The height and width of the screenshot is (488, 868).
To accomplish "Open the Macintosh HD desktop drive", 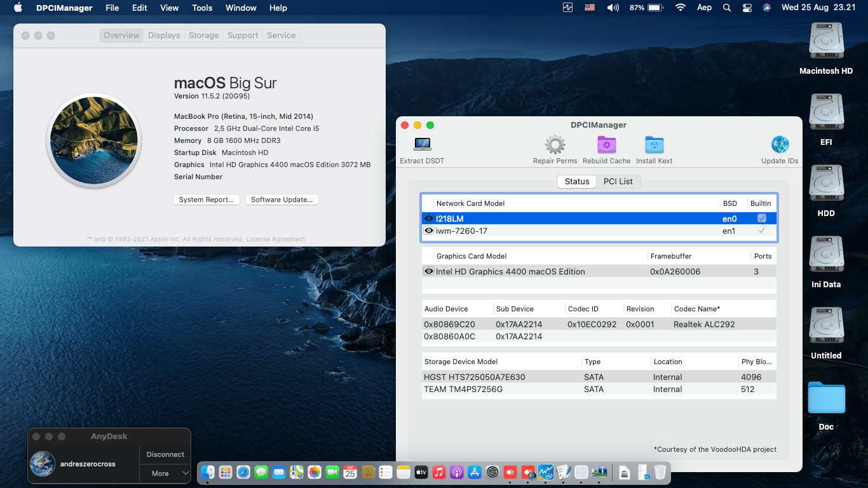I will point(826,41).
